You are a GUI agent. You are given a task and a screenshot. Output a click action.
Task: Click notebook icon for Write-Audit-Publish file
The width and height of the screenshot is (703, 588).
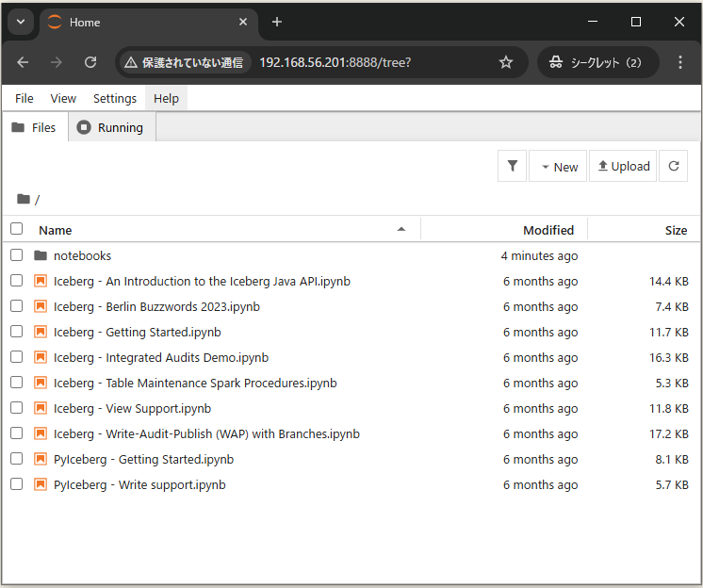[41, 433]
